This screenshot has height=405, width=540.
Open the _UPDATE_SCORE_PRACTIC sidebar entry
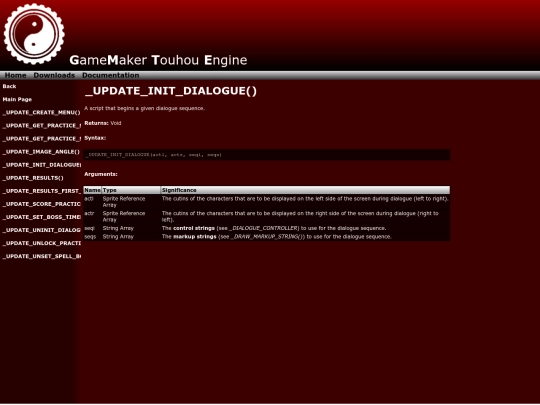(42, 204)
